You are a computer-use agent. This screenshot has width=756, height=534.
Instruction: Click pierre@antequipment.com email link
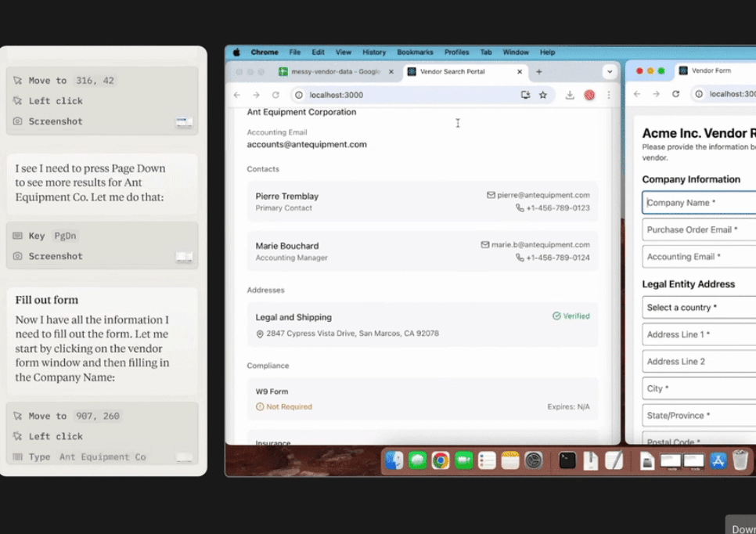click(x=543, y=195)
